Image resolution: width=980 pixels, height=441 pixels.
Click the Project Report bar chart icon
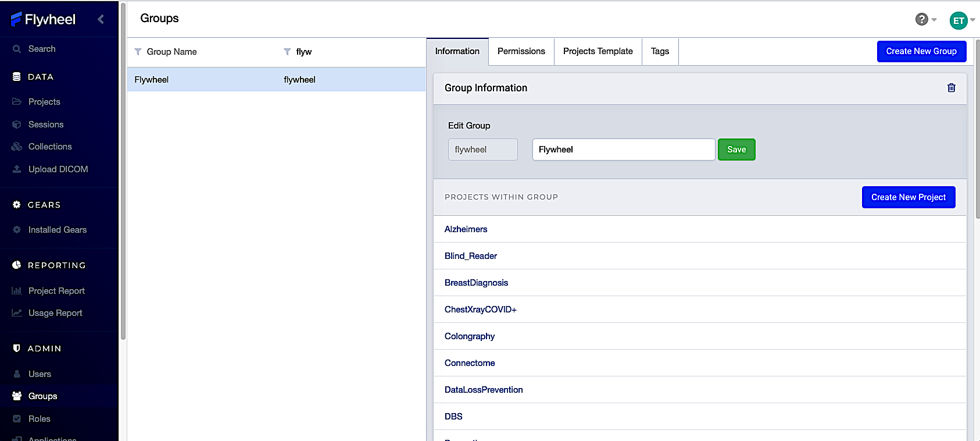[17, 291]
